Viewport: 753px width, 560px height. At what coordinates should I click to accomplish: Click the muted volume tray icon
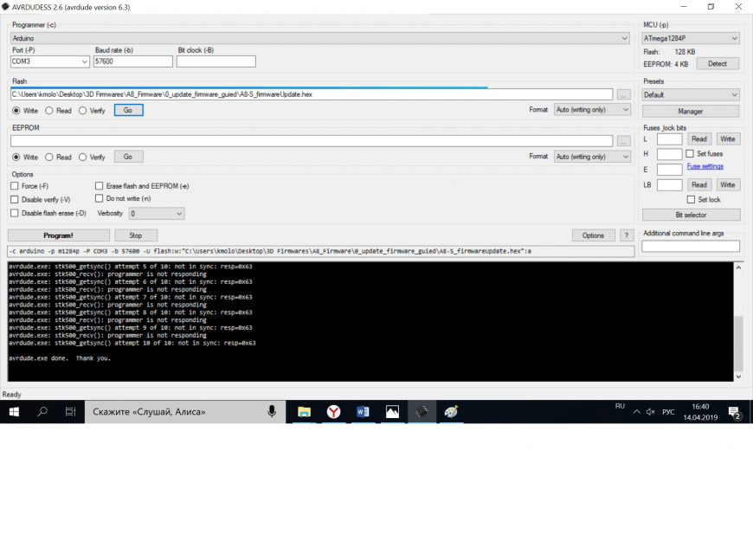(651, 412)
